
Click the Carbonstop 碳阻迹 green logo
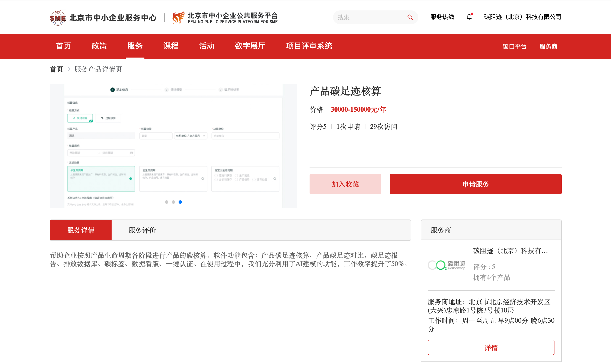coord(447,265)
